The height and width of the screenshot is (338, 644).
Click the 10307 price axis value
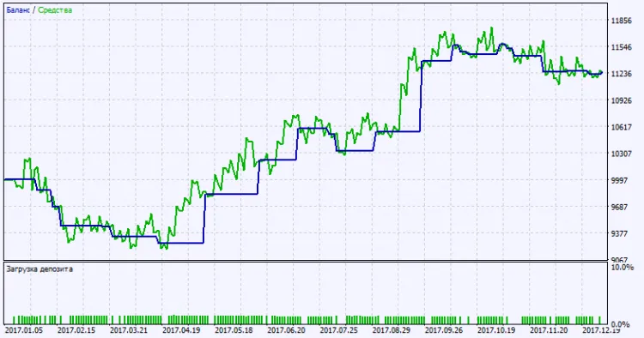622,154
